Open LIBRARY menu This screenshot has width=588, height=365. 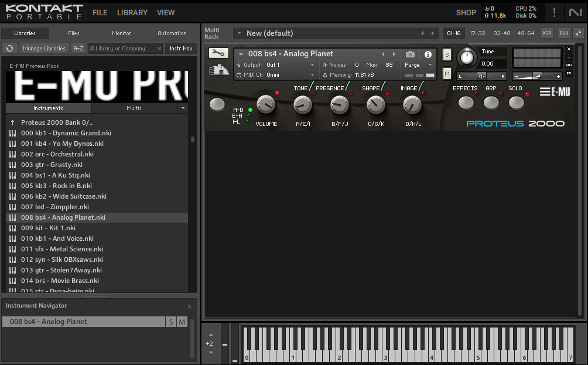pos(132,13)
